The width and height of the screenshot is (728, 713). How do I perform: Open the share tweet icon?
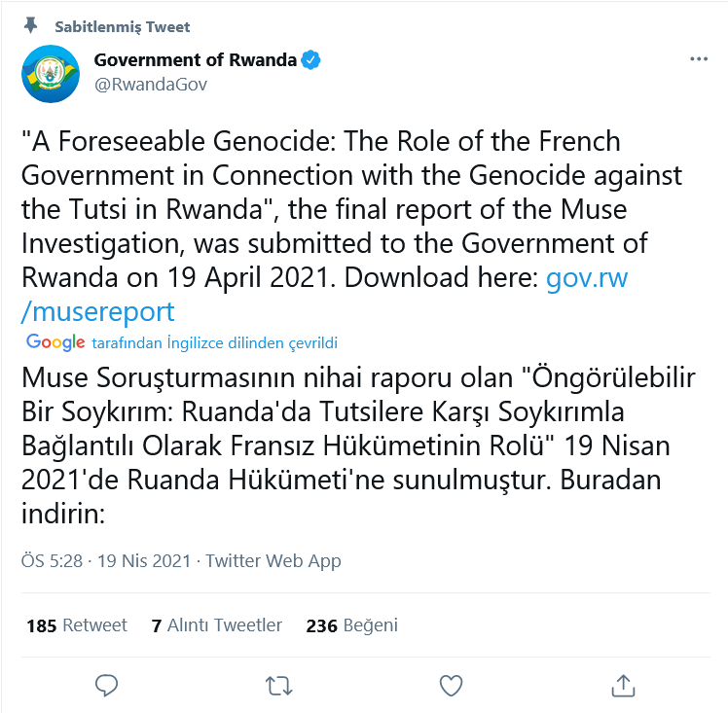[x=623, y=685]
